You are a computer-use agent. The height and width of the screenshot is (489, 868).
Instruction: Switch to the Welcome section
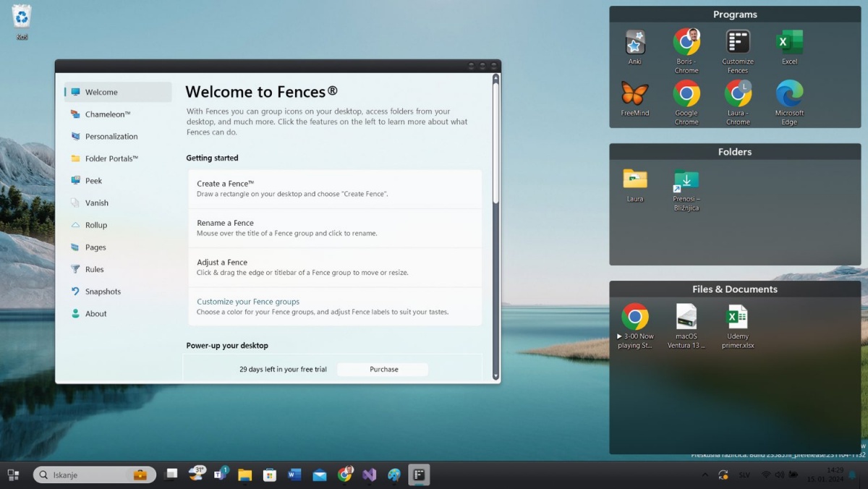[118, 92]
